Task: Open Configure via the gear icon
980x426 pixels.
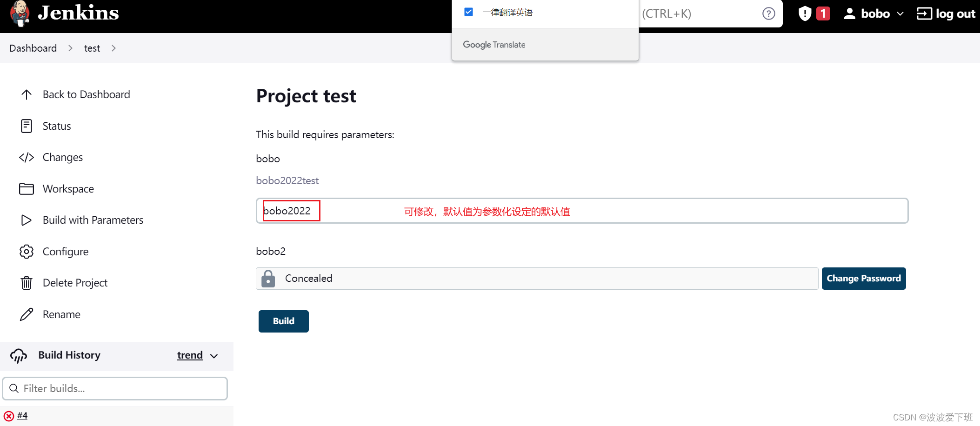Action: click(x=27, y=251)
